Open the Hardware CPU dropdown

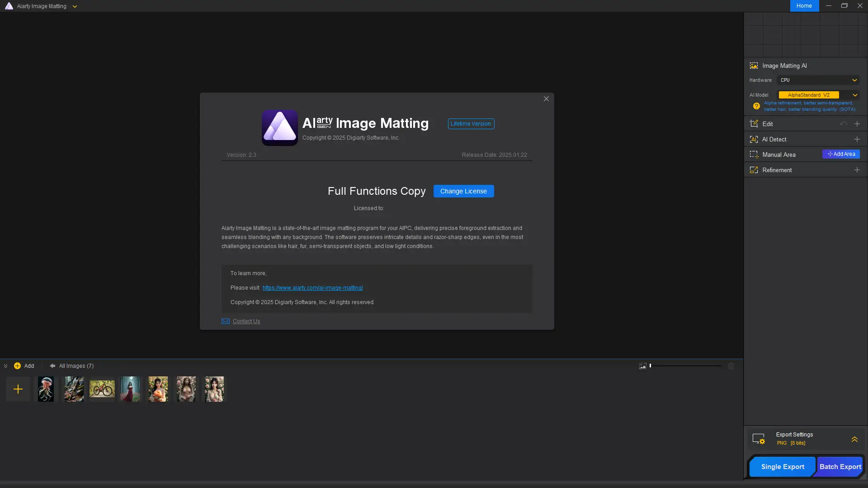pyautogui.click(x=818, y=80)
